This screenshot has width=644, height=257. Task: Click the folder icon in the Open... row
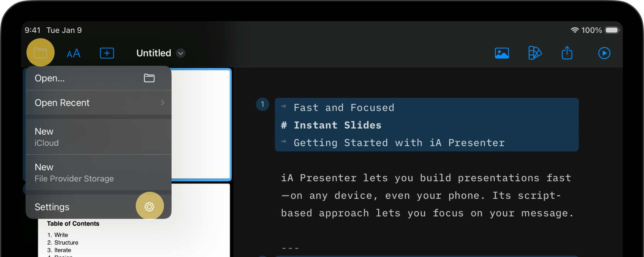[x=149, y=78]
